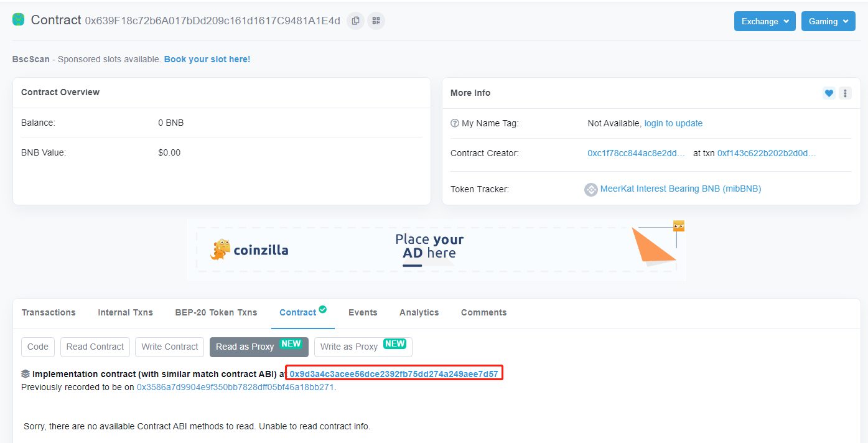The height and width of the screenshot is (443, 868).
Task: Show the QR code for address
Action: (x=376, y=21)
